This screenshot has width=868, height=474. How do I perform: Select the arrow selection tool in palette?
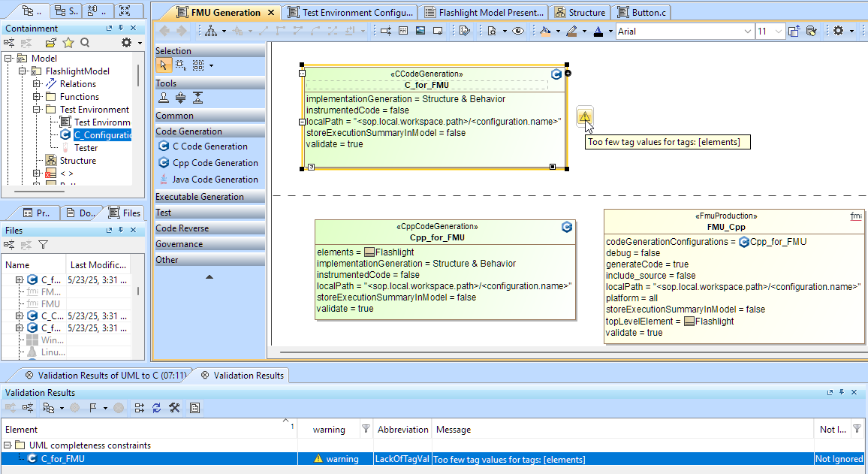pyautogui.click(x=164, y=65)
